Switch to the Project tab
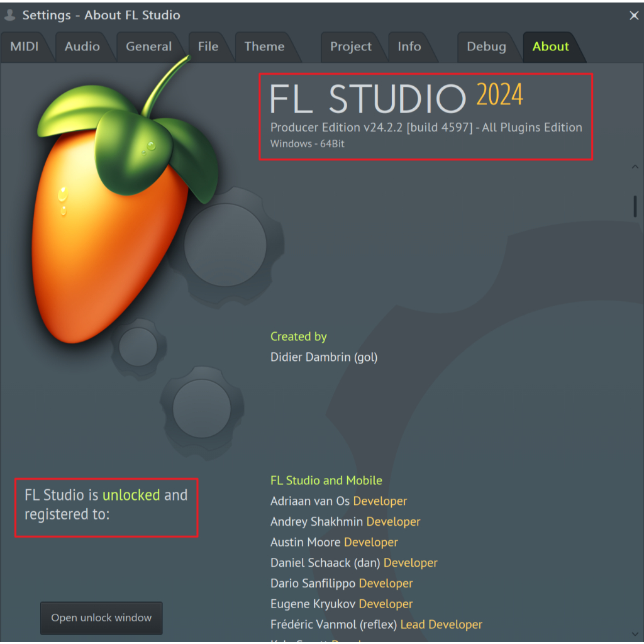The image size is (644, 644). pos(351,47)
